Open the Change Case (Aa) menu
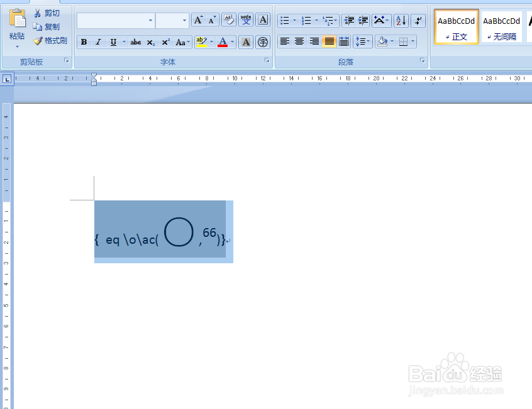The height and width of the screenshot is (409, 532). [x=182, y=42]
